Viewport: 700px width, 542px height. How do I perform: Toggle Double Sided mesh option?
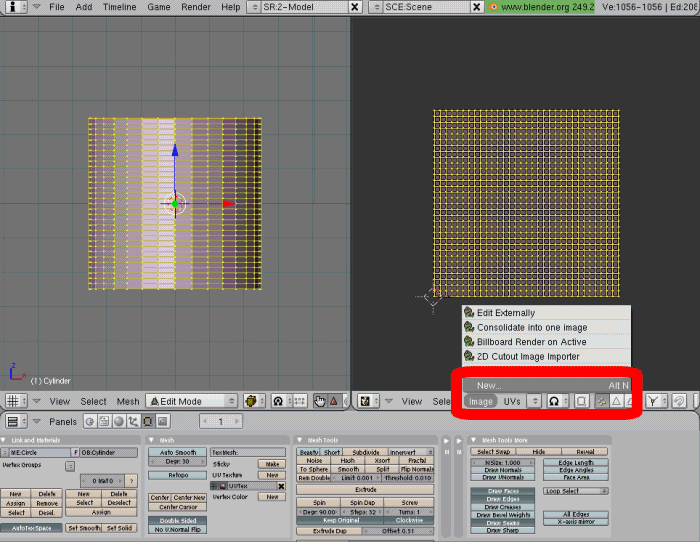[x=178, y=520]
